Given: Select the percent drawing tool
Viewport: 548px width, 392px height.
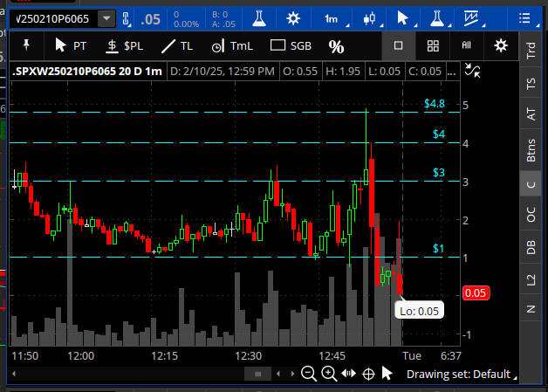Looking at the screenshot, I should [x=336, y=46].
